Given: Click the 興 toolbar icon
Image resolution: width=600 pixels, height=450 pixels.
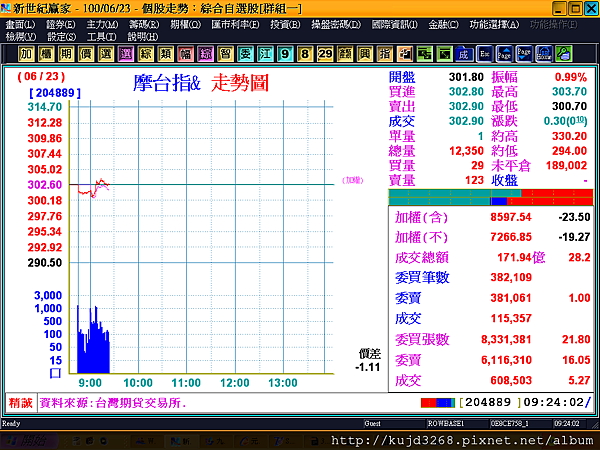Looking at the screenshot, I should click(x=365, y=54).
